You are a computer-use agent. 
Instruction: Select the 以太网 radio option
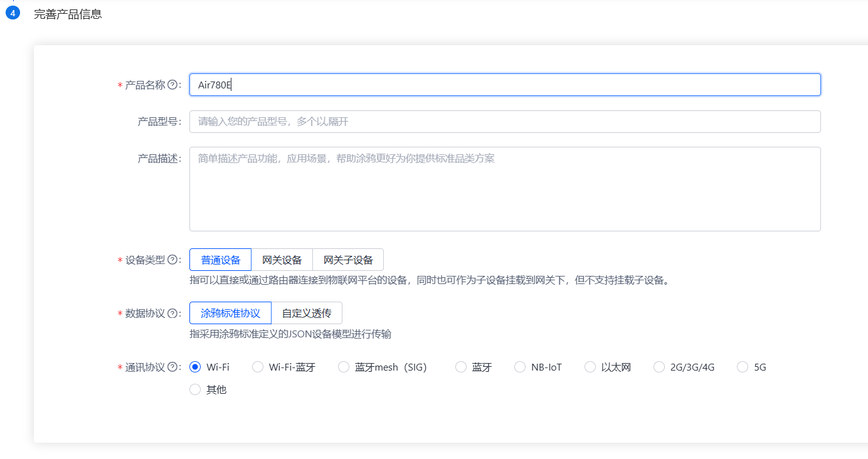click(x=590, y=367)
